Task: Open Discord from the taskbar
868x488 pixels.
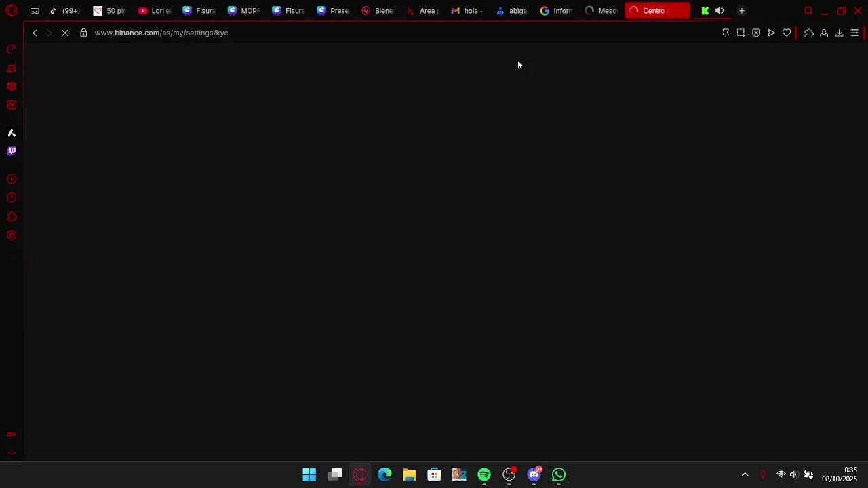Action: [534, 474]
